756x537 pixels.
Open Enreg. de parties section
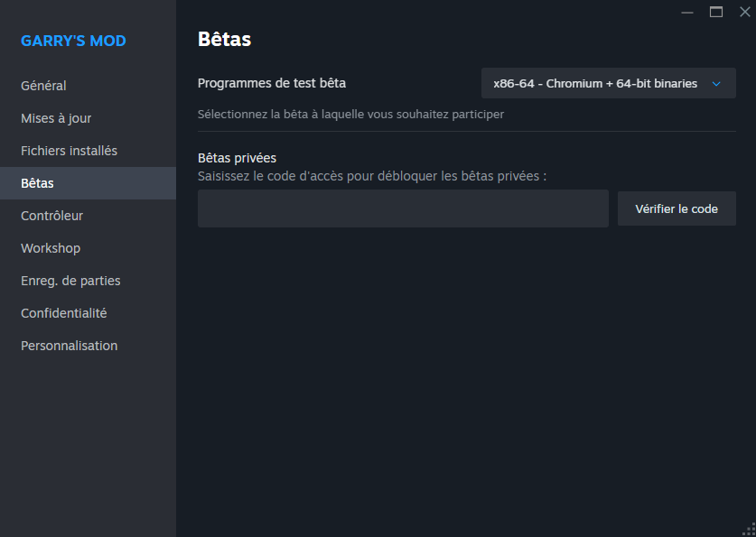(x=70, y=281)
